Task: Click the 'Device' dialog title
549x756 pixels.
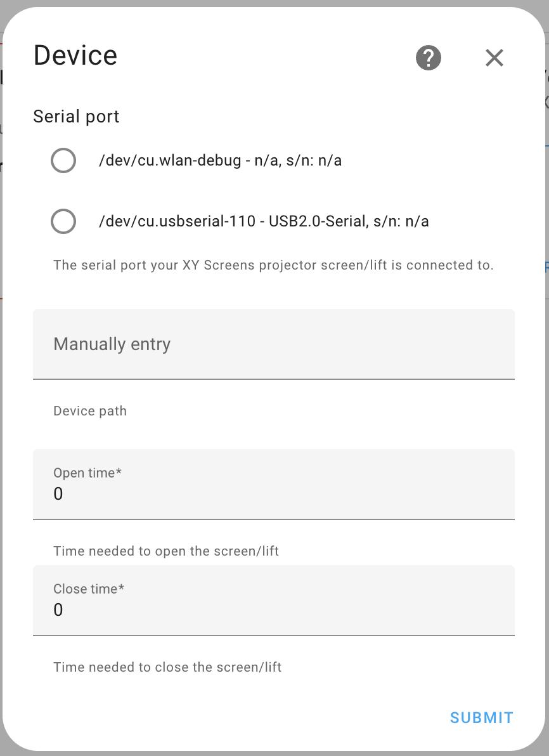Action: coord(75,56)
